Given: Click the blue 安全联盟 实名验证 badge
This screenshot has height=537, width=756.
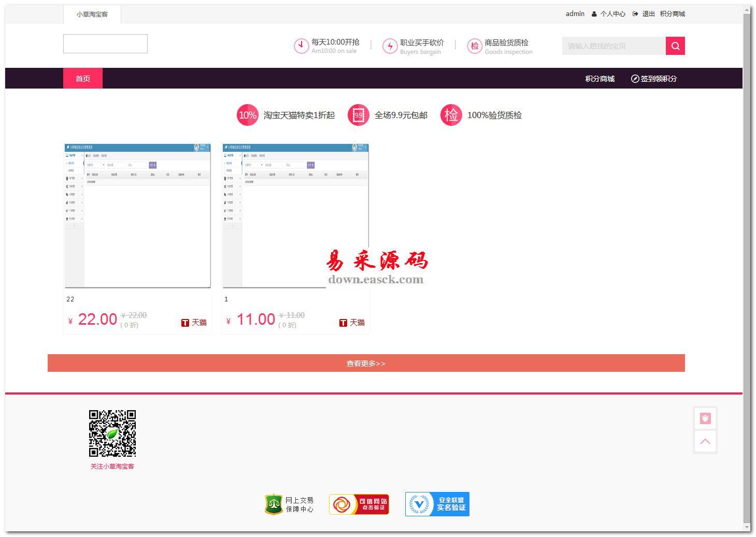Looking at the screenshot, I should pyautogui.click(x=437, y=504).
